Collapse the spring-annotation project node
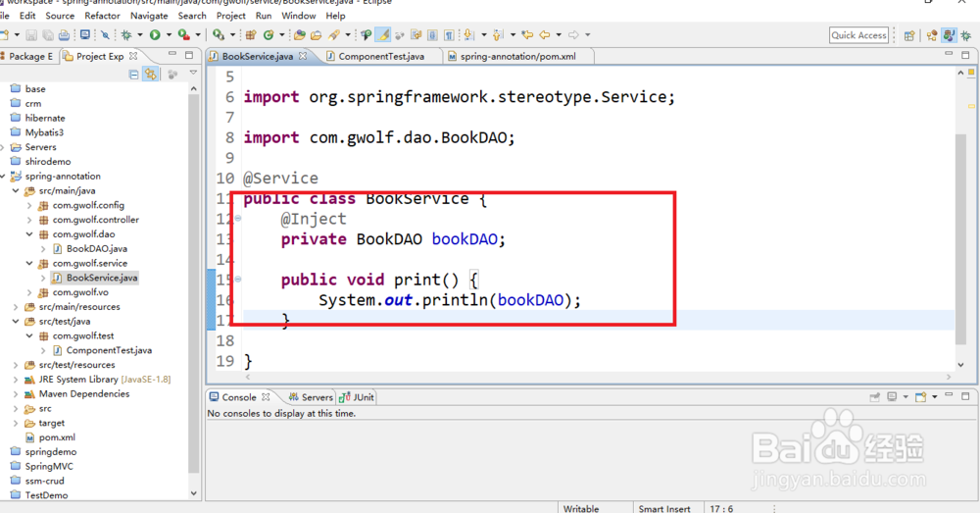The image size is (980, 513). tap(3, 177)
